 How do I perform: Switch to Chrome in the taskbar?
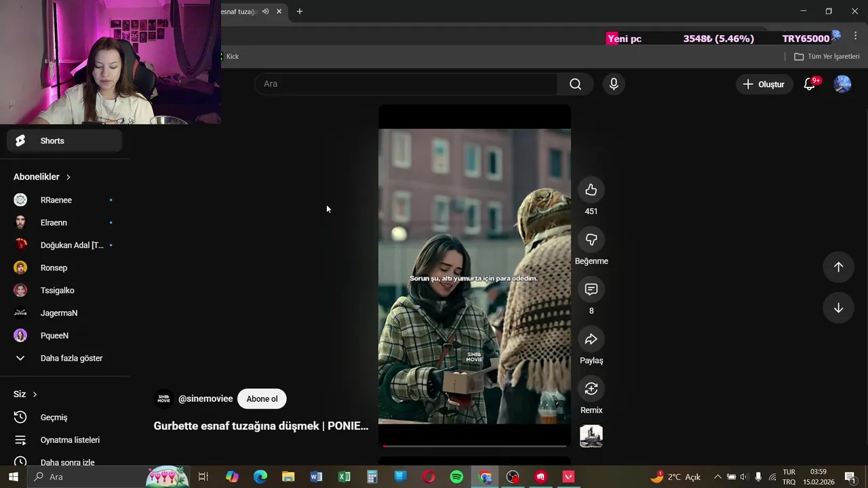coord(485,477)
